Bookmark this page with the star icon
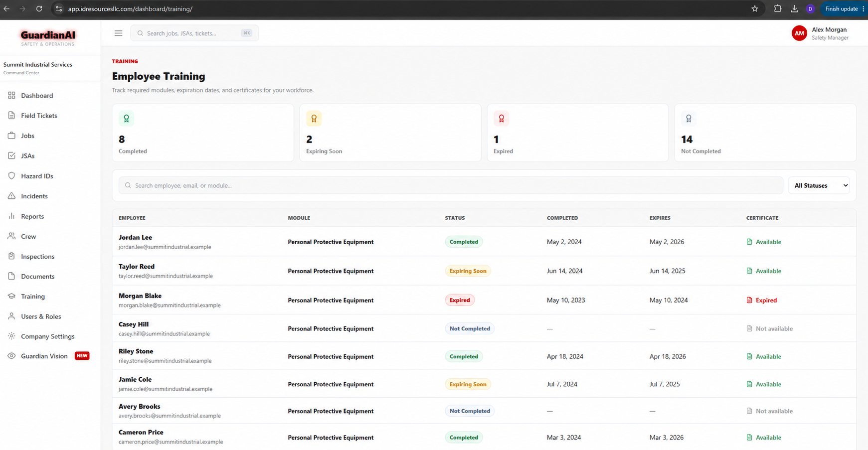 point(755,9)
